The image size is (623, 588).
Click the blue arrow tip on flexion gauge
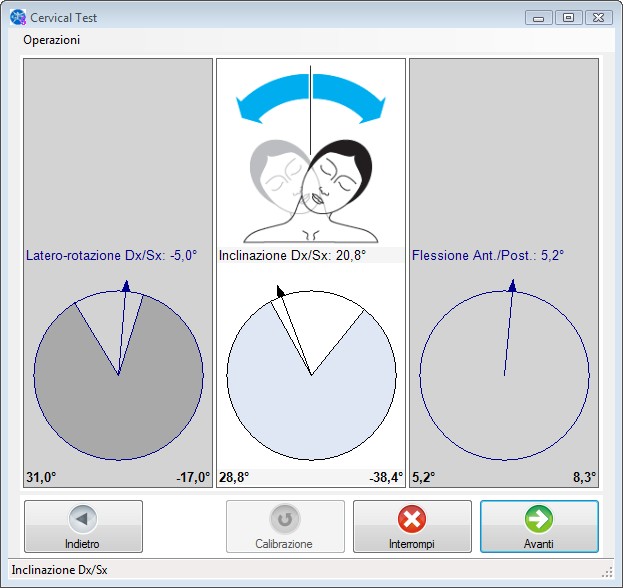(513, 285)
